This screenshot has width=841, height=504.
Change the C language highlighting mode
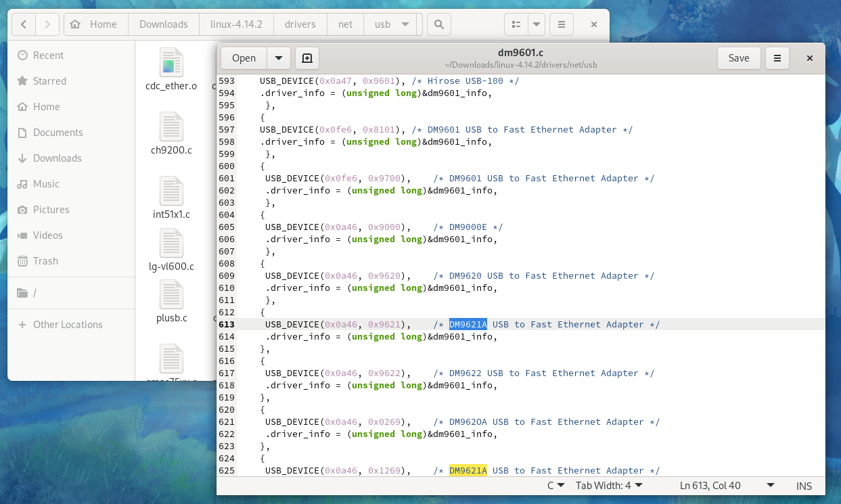pyautogui.click(x=556, y=486)
